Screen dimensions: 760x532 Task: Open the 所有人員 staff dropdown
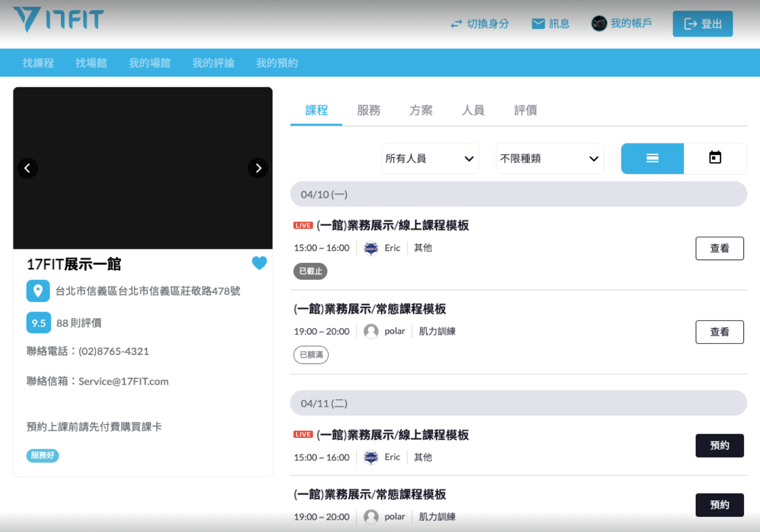pos(430,158)
